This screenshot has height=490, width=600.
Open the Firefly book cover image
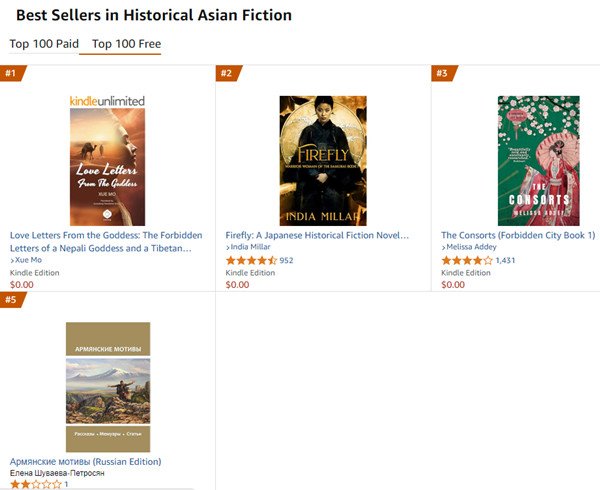pyautogui.click(x=323, y=160)
